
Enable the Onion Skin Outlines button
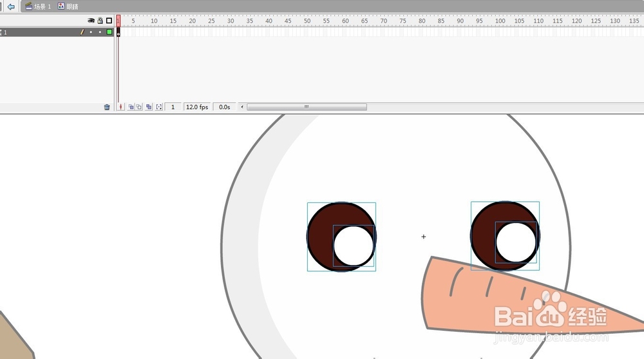pyautogui.click(x=139, y=107)
